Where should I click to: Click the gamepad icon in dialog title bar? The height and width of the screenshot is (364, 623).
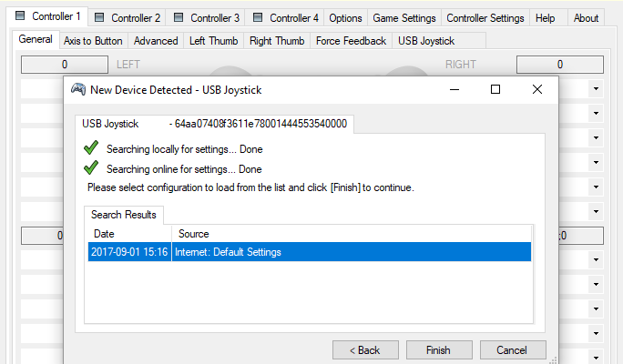[x=78, y=89]
